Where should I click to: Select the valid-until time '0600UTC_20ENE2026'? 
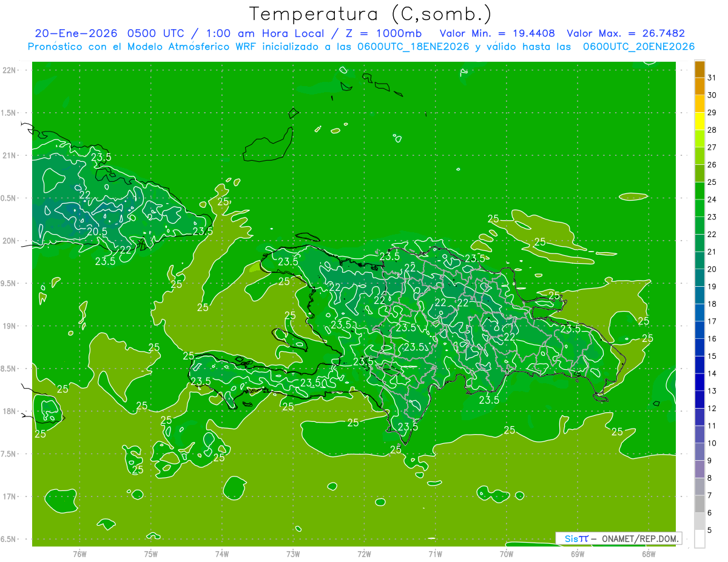[x=639, y=47]
